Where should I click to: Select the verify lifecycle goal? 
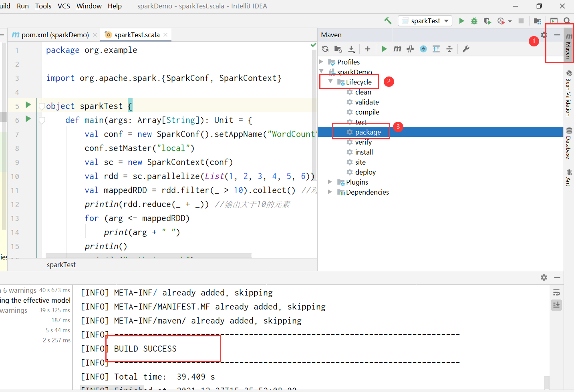pyautogui.click(x=363, y=142)
